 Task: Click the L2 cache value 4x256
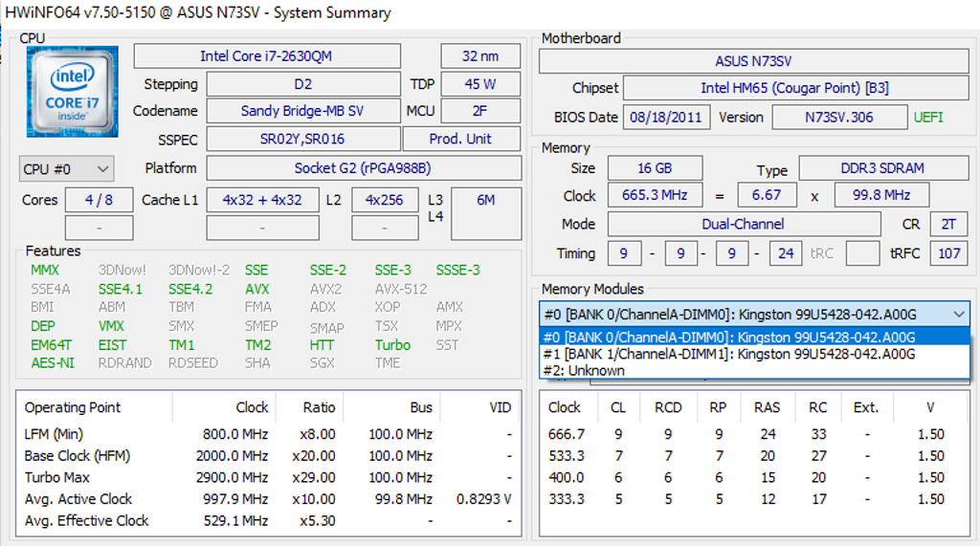(385, 200)
